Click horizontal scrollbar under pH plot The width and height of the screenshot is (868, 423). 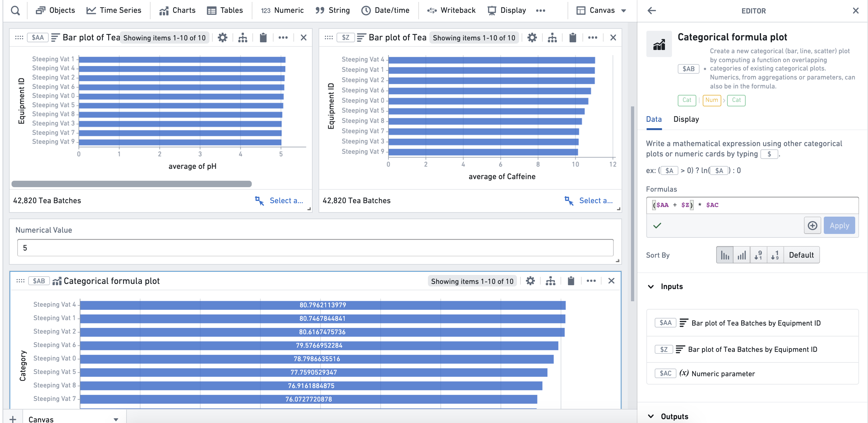131,184
